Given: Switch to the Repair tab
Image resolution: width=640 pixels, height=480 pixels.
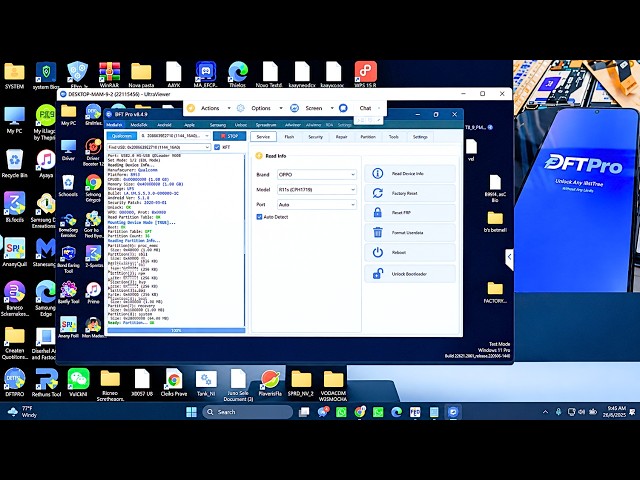Looking at the screenshot, I should coord(341,137).
